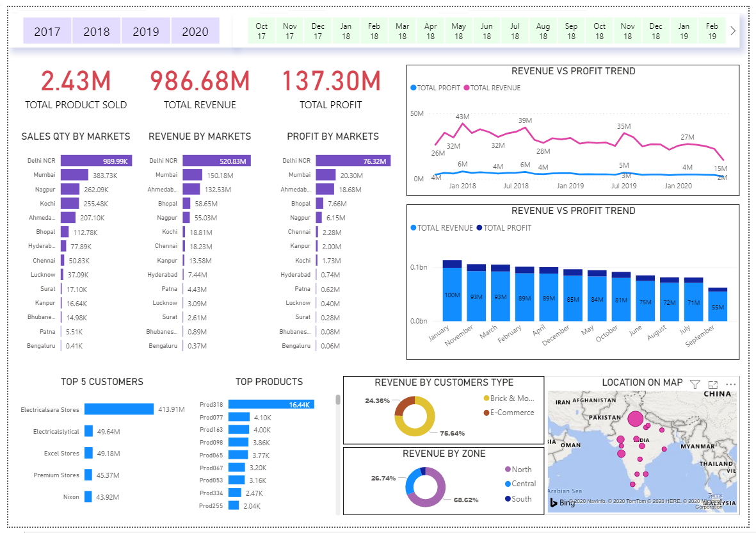The width and height of the screenshot is (756, 533).
Task: Open the filter pane on the map visual
Action: (695, 384)
